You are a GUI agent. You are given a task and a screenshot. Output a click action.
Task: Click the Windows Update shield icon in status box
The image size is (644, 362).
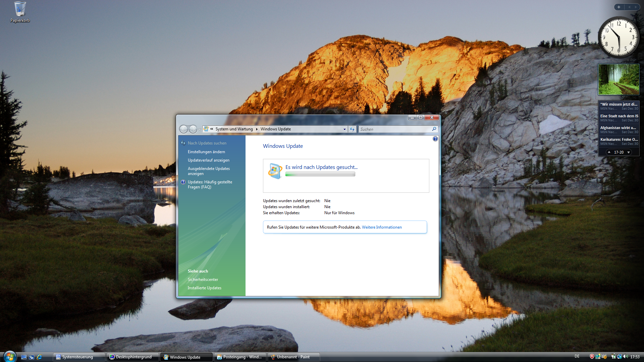coord(275,171)
